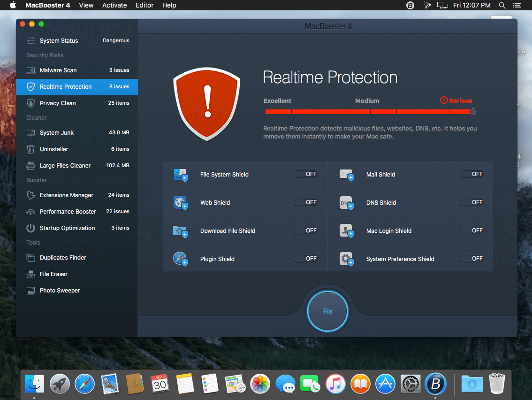Click the DNS Shield icon

[346, 203]
